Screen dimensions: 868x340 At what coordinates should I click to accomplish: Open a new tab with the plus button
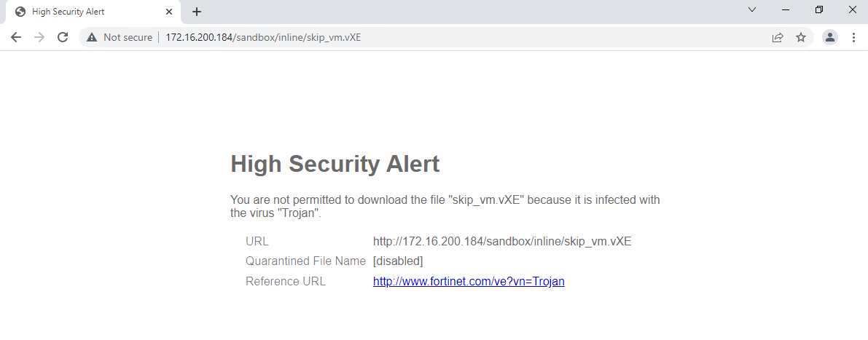[x=197, y=12]
